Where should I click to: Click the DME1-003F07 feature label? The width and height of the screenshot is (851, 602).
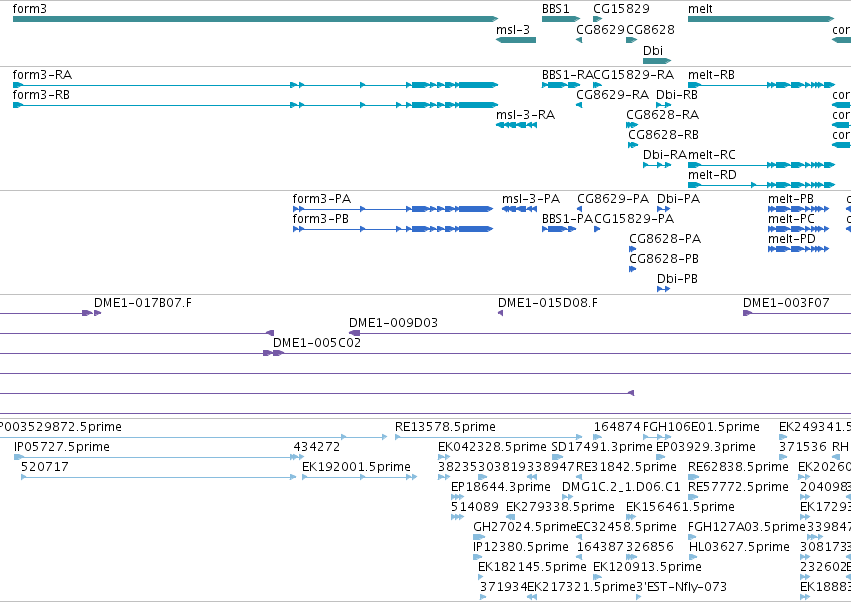pos(786,303)
